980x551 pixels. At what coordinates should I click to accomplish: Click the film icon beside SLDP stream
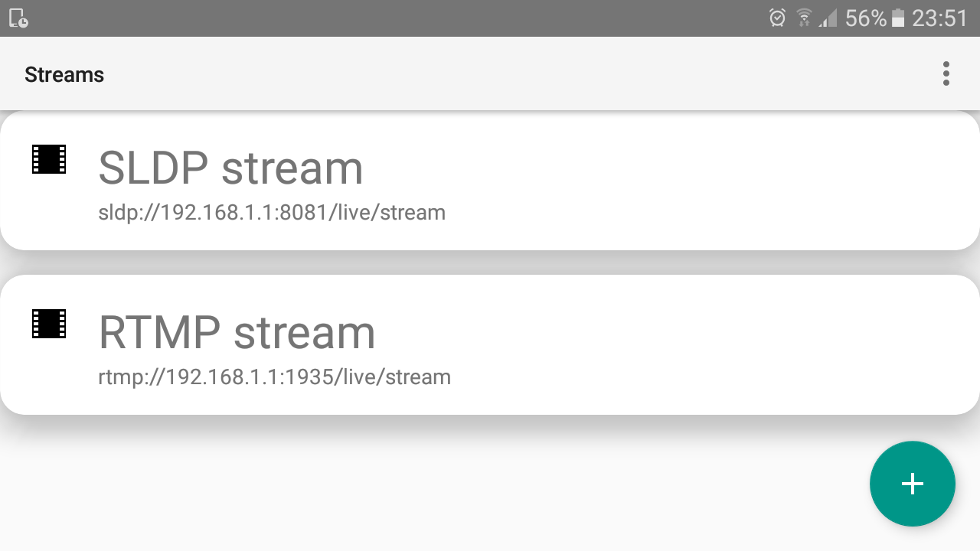(x=49, y=159)
